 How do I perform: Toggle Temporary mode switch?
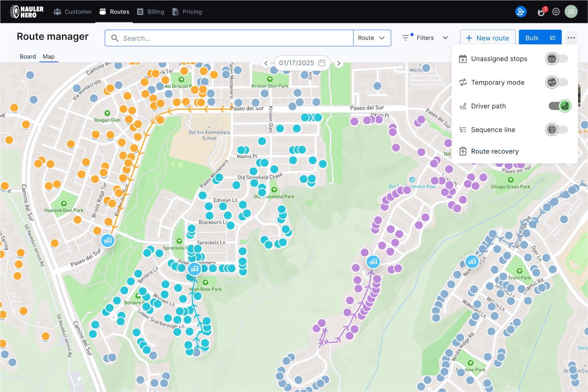click(557, 82)
